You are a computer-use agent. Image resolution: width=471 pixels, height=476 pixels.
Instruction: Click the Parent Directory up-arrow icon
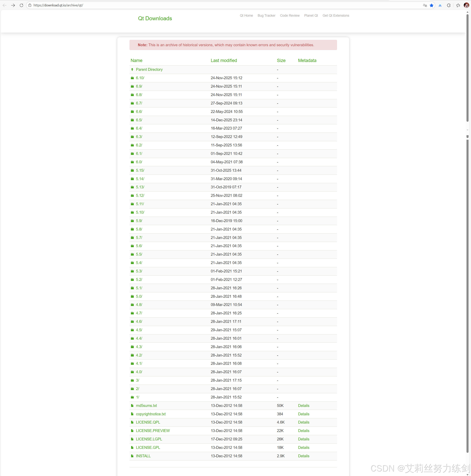(132, 69)
